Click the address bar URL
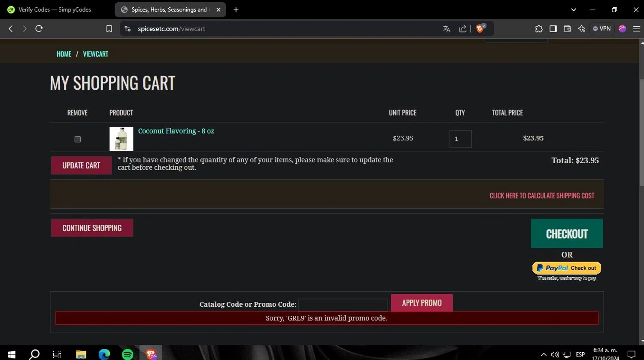The width and height of the screenshot is (644, 360). tap(171, 29)
